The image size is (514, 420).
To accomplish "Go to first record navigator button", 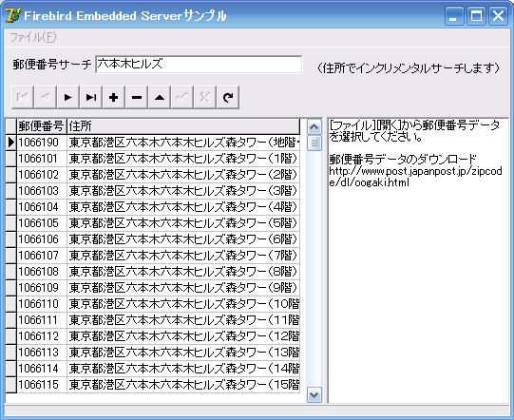I will click(x=23, y=97).
